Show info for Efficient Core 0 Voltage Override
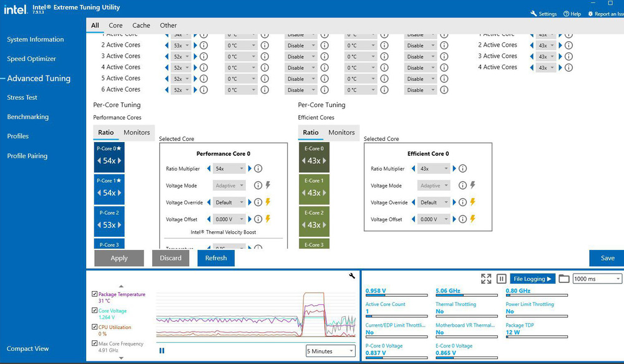 (x=462, y=203)
